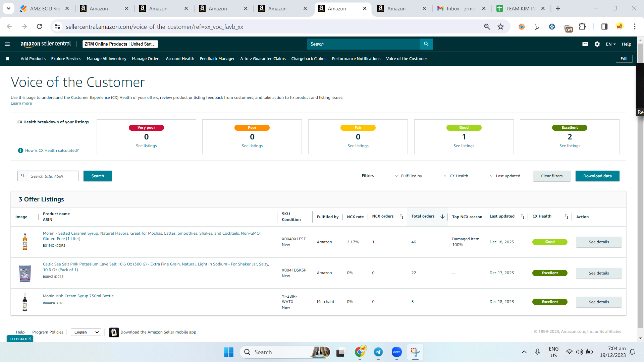Sort by Total orders down arrow

click(x=442, y=217)
